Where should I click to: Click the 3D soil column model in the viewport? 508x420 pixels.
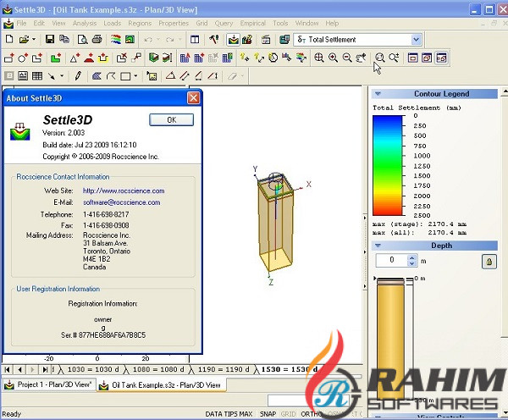pos(275,224)
